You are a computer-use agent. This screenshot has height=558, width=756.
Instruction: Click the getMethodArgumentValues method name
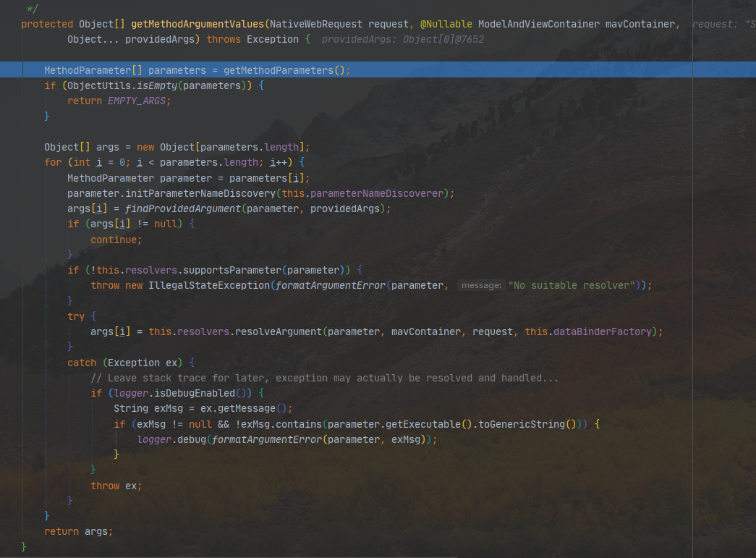198,24
